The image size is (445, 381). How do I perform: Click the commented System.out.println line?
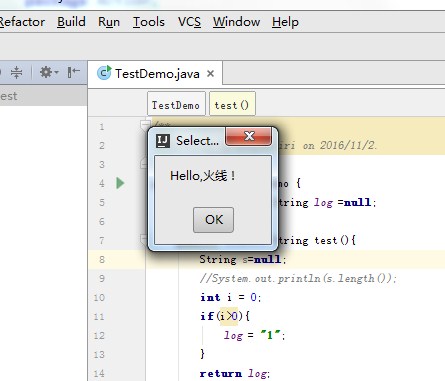tap(298, 278)
